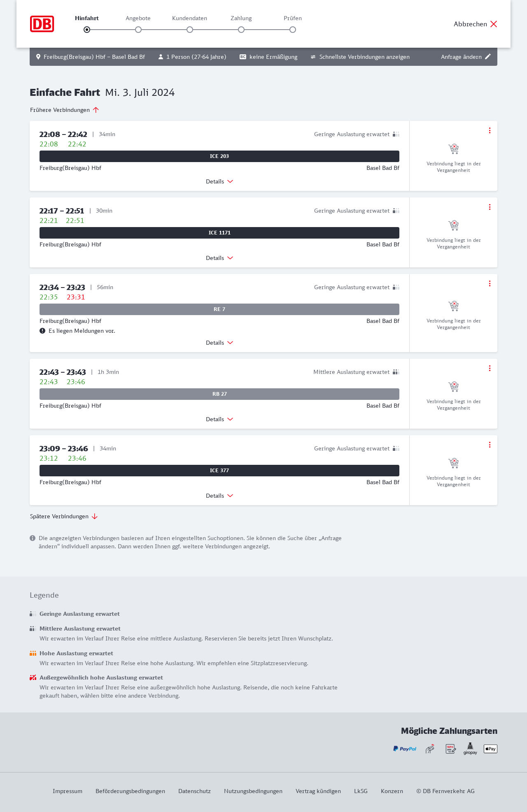Go to the Zahlung step
Image resolution: width=527 pixels, height=812 pixels.
(x=241, y=30)
